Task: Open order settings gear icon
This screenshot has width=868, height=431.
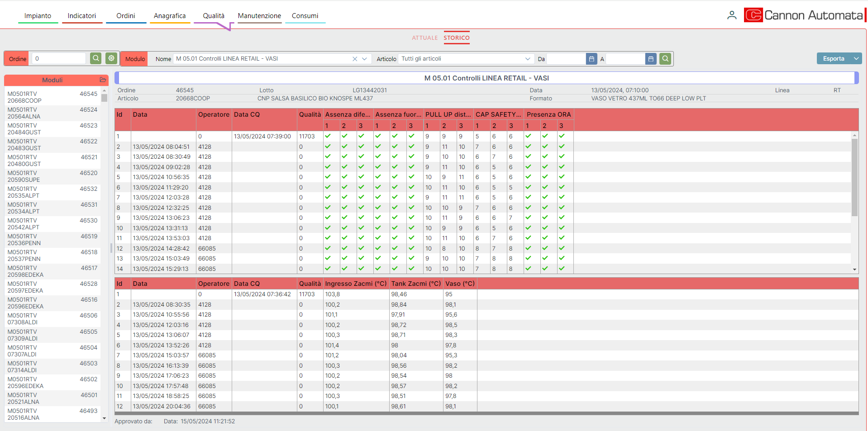Action: coord(111,58)
